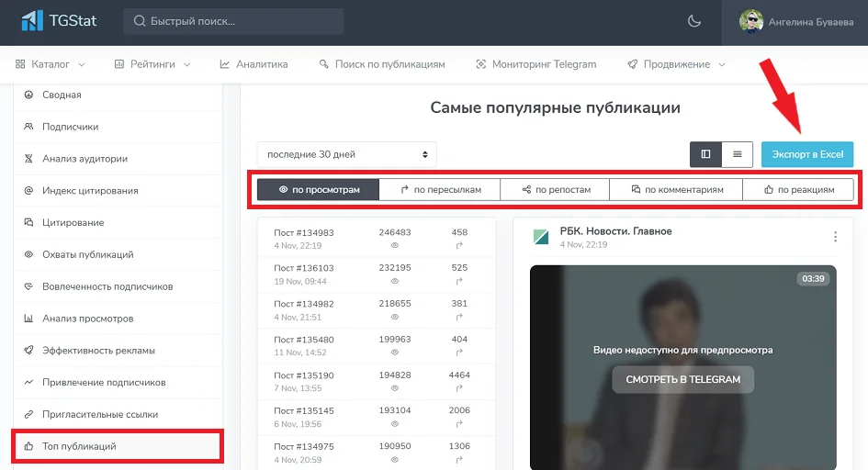Click the Быстрый поиск search field
The height and width of the screenshot is (470, 868).
click(x=234, y=21)
